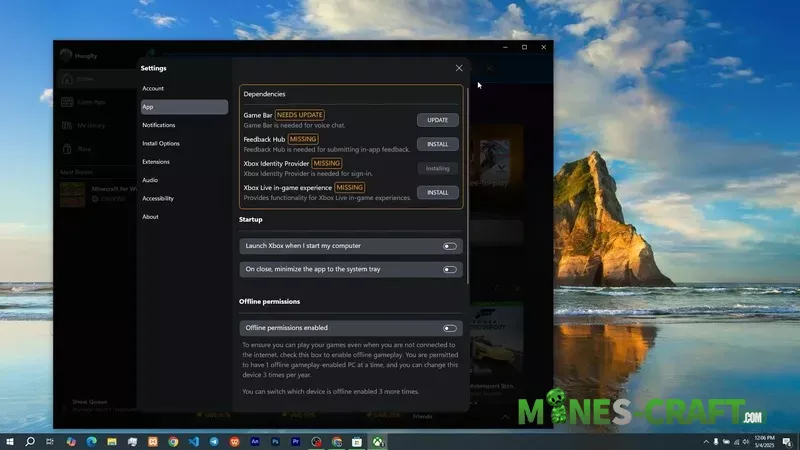The height and width of the screenshot is (450, 800).
Task: Toggle minimize to system tray on close
Action: click(x=449, y=269)
